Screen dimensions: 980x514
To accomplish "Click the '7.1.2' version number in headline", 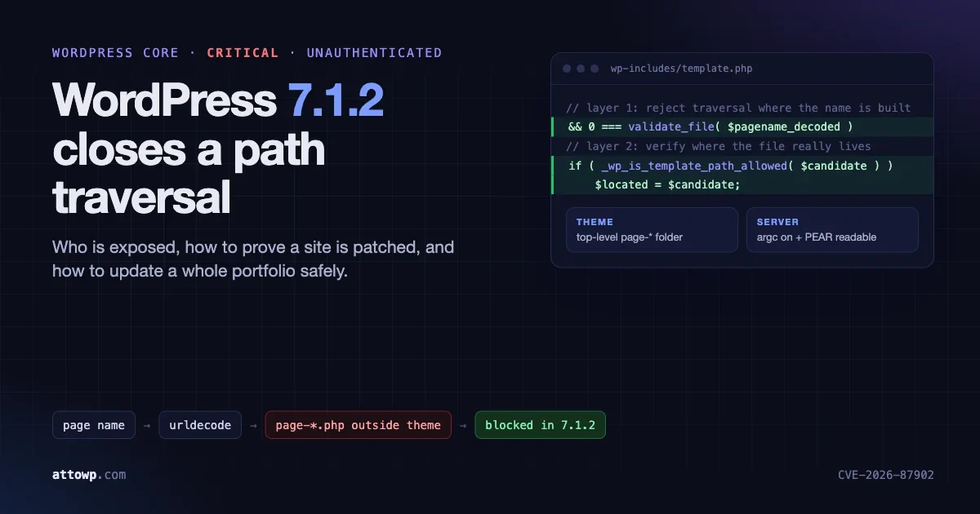I will (x=336, y=100).
